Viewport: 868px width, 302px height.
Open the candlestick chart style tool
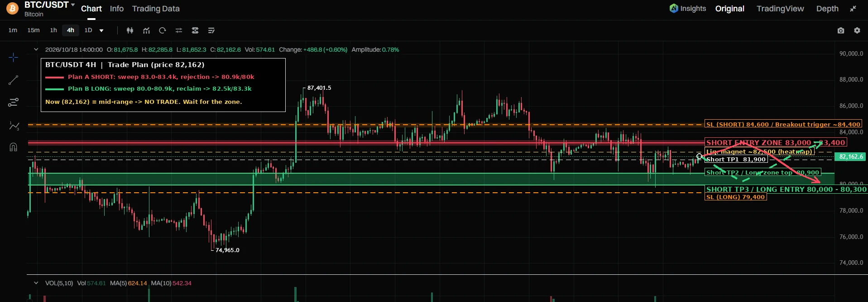[x=130, y=30]
